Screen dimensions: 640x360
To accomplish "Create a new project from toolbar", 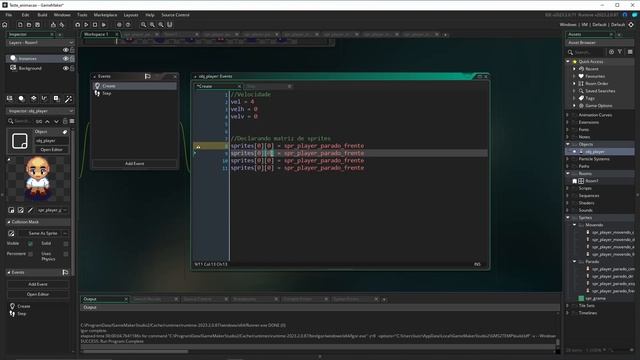I will [x=20, y=24].
